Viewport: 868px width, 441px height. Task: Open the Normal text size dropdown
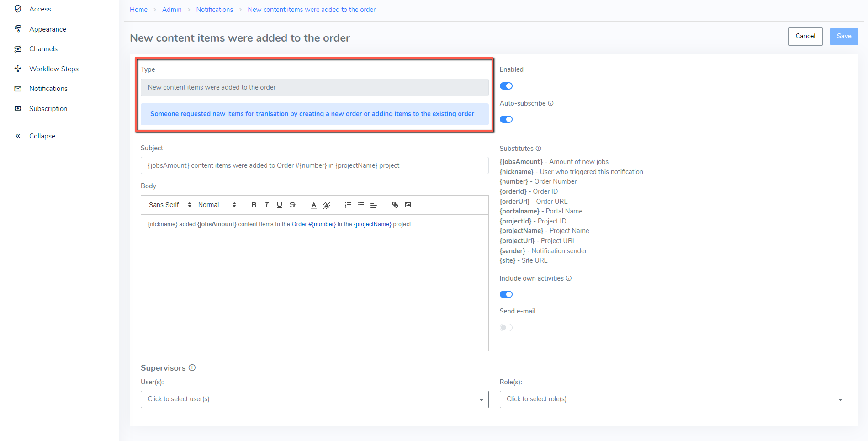(217, 205)
